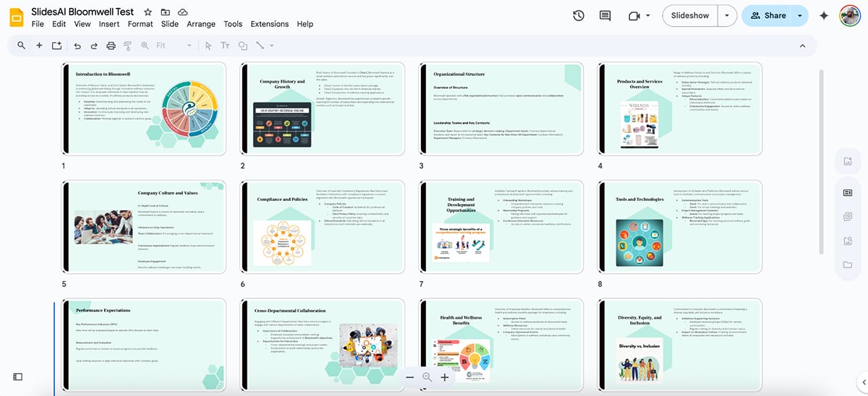Select the Company History and Growth slide

pos(323,109)
